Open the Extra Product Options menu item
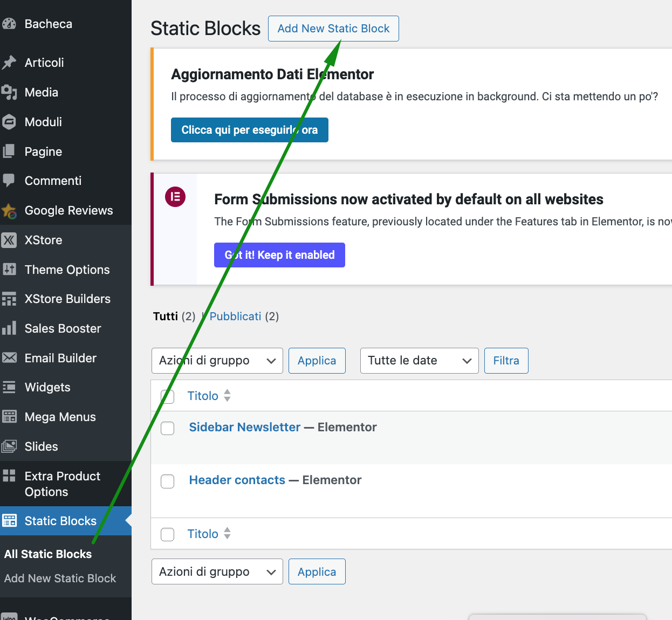The height and width of the screenshot is (620, 672). (63, 484)
